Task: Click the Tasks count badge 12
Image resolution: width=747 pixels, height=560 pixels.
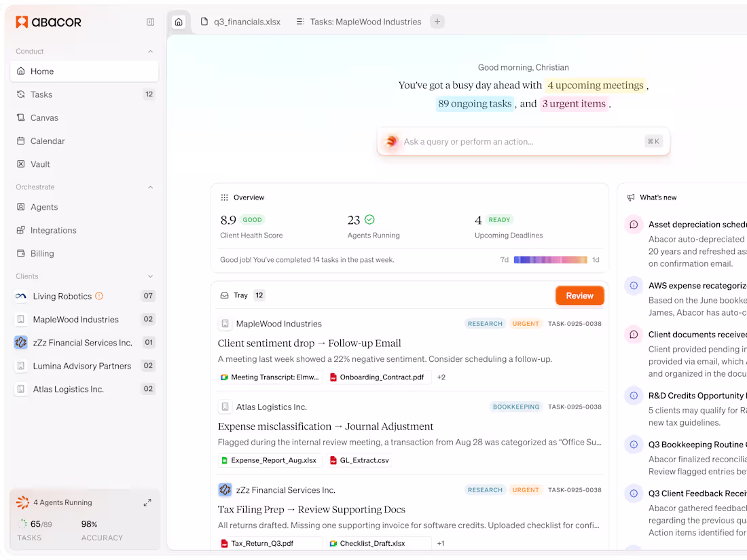Action: 149,94
